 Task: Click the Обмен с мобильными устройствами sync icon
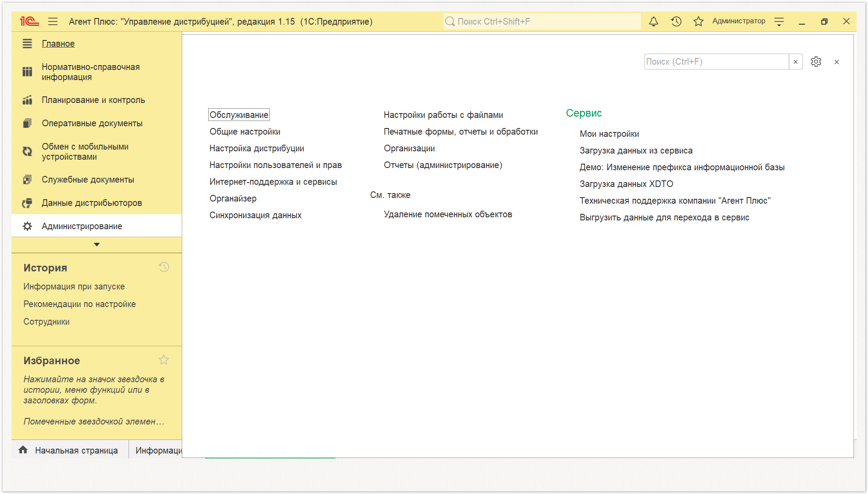(x=27, y=151)
